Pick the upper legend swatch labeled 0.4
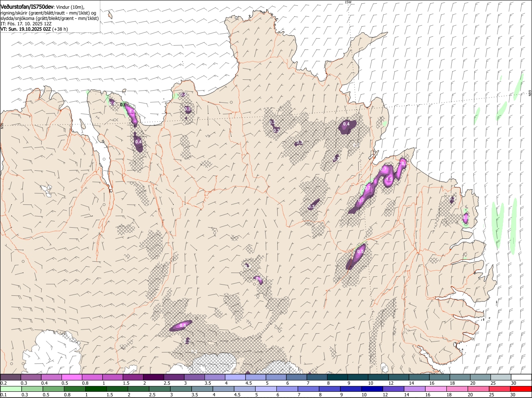This screenshot has width=532, height=398. [51, 377]
